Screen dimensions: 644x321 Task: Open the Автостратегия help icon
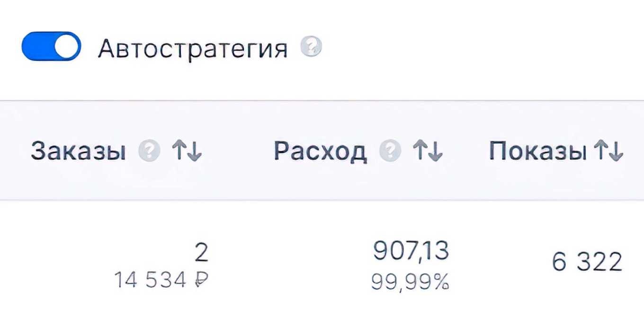[311, 46]
